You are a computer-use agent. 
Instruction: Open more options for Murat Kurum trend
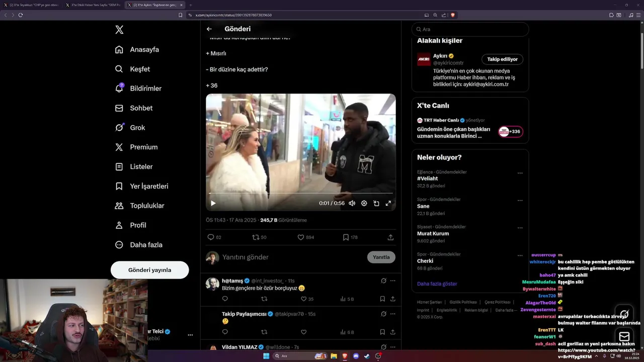click(520, 228)
